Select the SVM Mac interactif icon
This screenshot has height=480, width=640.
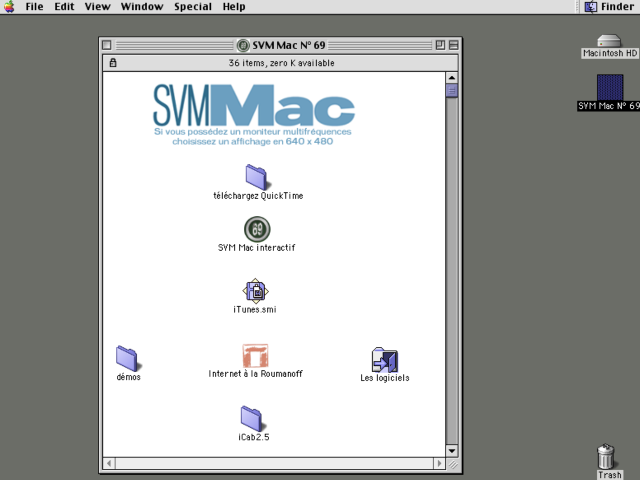(257, 229)
